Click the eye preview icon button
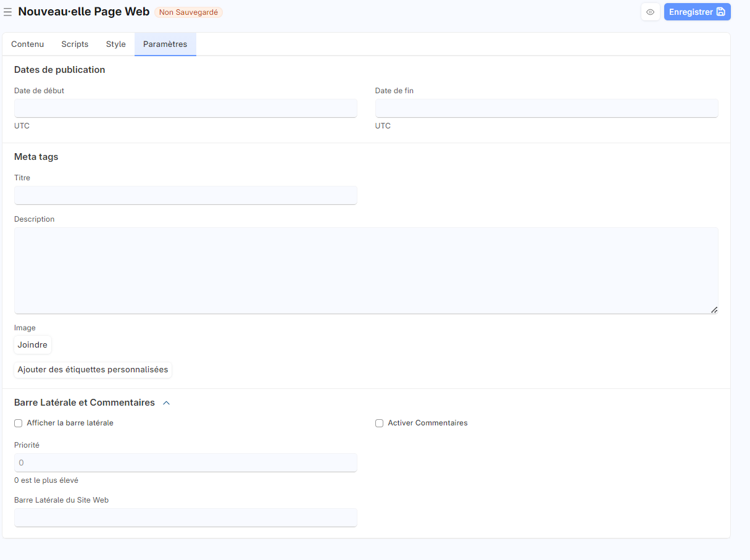The width and height of the screenshot is (750, 560). click(x=650, y=12)
